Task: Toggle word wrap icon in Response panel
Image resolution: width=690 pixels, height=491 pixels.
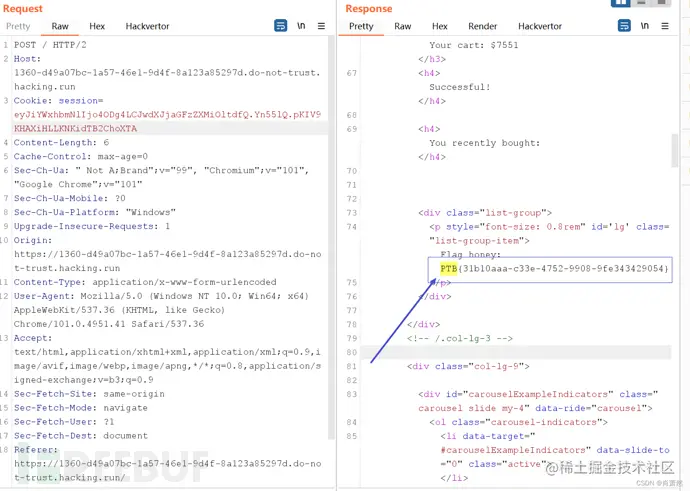Action: click(x=624, y=26)
